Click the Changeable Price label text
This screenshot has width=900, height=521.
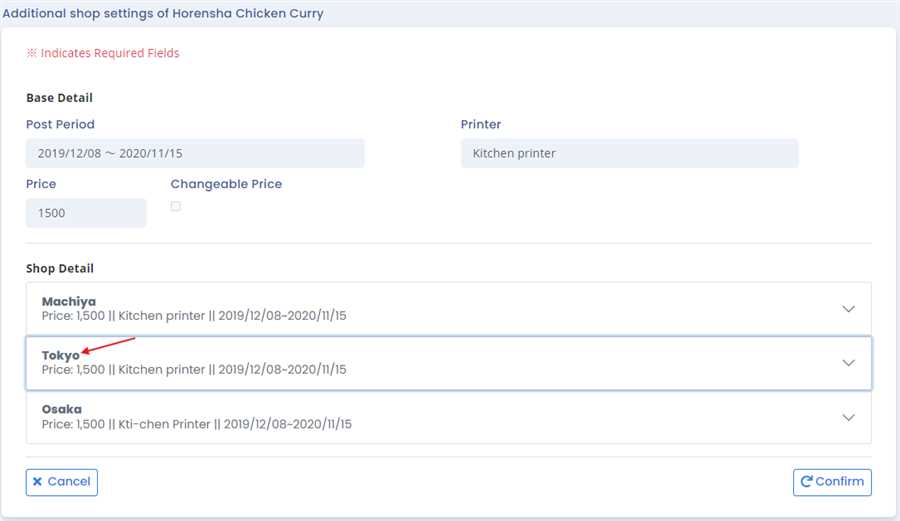[x=226, y=184]
